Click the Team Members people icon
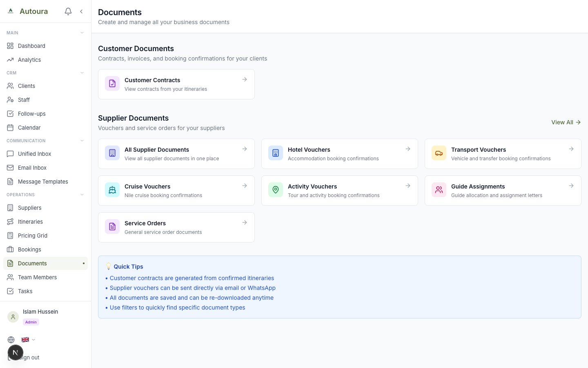 (x=10, y=277)
